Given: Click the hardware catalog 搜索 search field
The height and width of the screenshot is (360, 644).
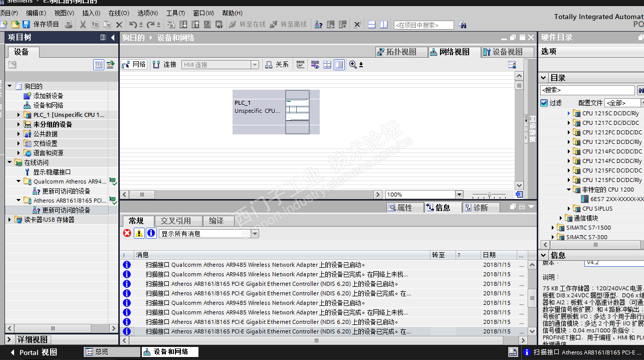Looking at the screenshot, I should pyautogui.click(x=587, y=90).
